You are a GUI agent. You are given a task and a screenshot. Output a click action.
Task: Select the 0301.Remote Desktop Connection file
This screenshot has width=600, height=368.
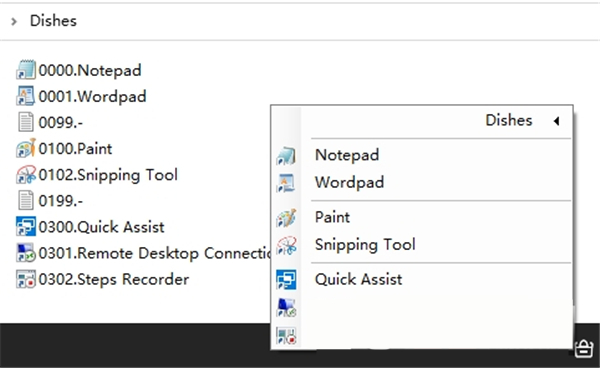[143, 253]
